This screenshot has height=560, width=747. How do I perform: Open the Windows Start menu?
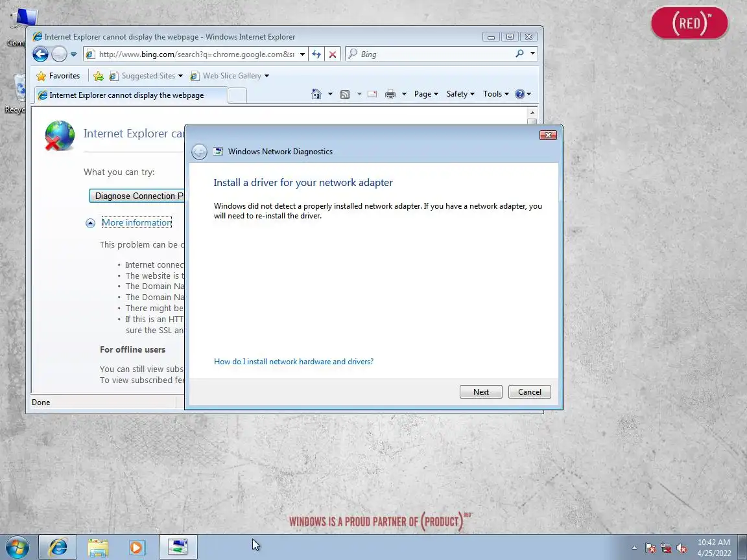pyautogui.click(x=18, y=547)
